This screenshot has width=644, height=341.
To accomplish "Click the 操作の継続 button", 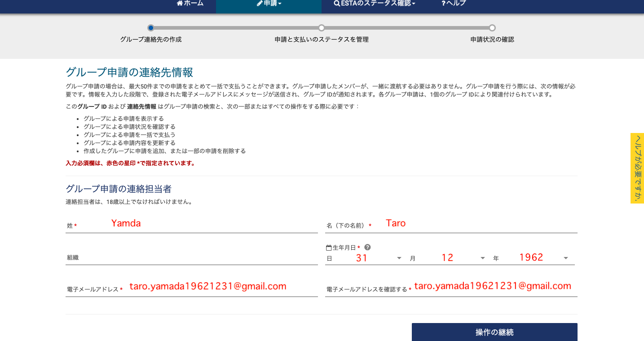I will click(494, 332).
